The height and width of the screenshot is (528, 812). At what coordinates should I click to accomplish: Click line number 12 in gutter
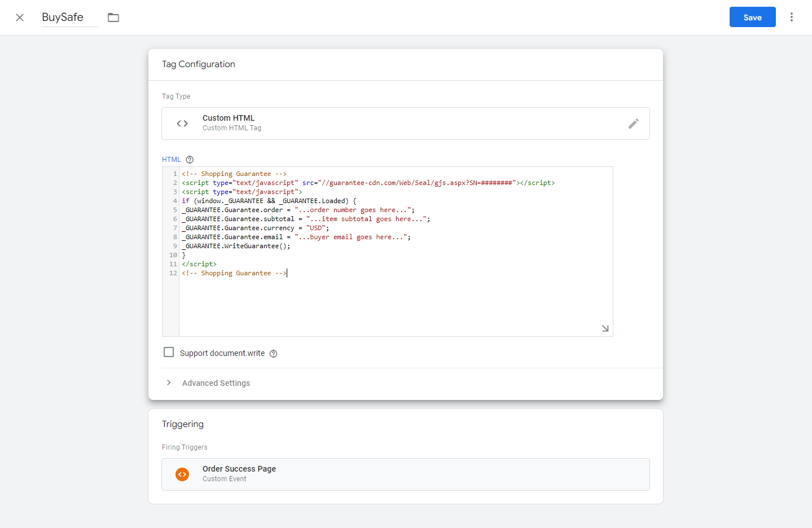click(173, 273)
